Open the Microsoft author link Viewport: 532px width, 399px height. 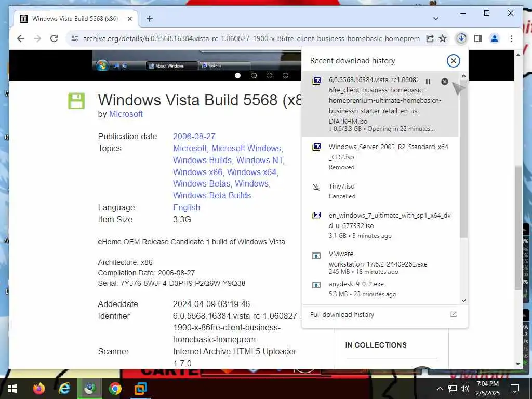126,114
